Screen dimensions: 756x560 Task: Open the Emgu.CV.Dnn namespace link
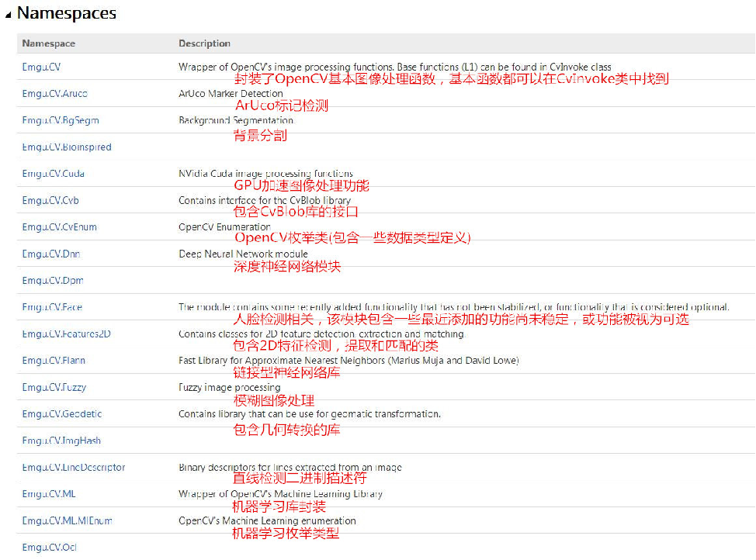click(x=51, y=254)
